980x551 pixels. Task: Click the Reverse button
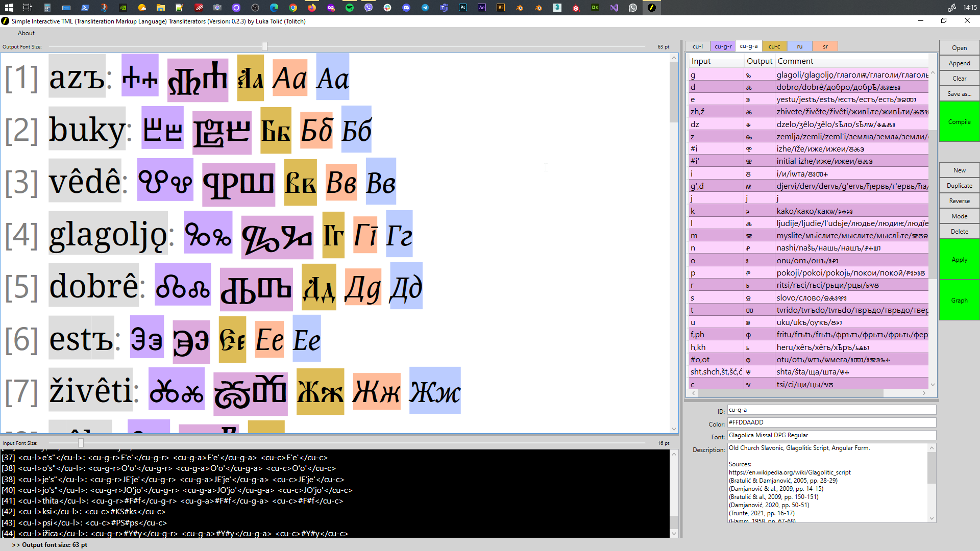click(x=959, y=201)
